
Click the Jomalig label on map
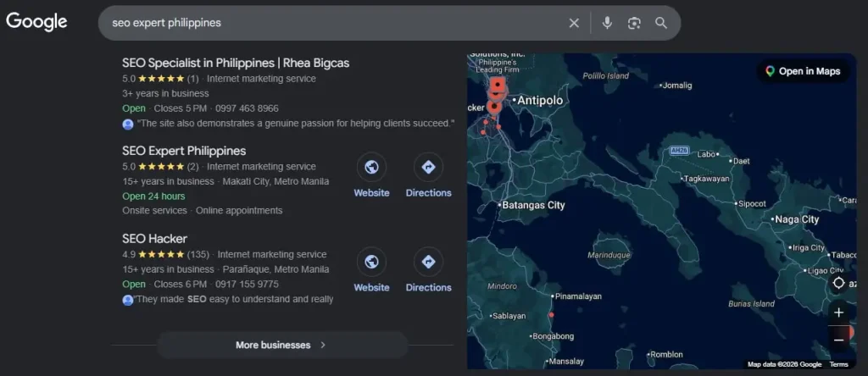(x=677, y=86)
